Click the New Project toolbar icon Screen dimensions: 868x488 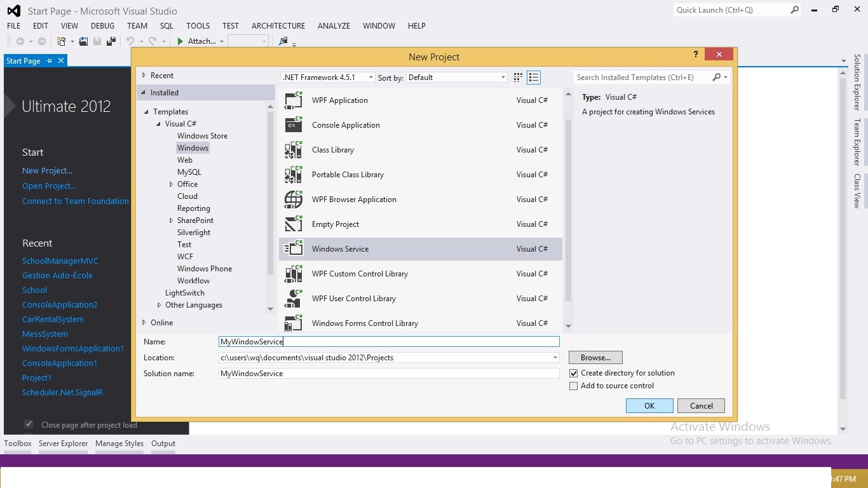62,41
